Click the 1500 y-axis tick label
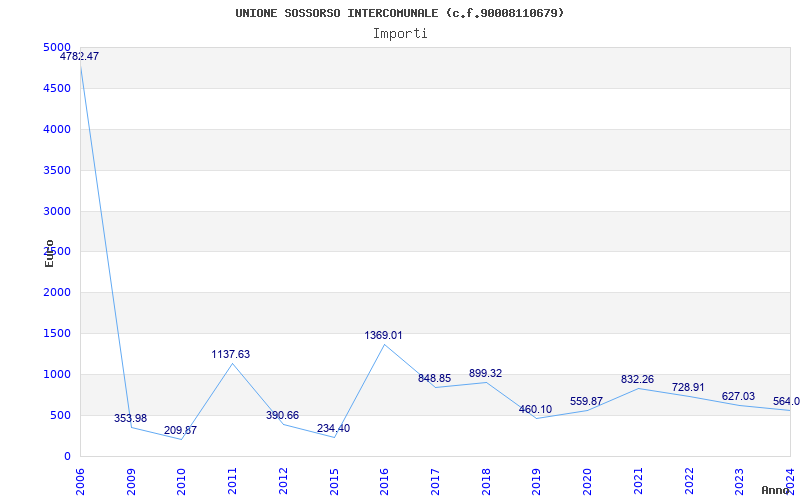This screenshot has width=800, height=500. [x=56, y=333]
